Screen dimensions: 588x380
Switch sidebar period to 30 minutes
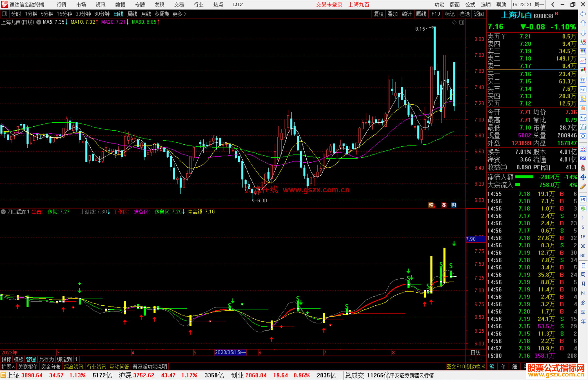point(583,246)
